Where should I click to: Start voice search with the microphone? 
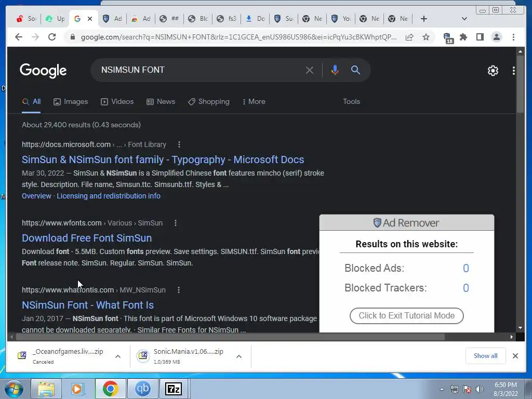pyautogui.click(x=335, y=70)
